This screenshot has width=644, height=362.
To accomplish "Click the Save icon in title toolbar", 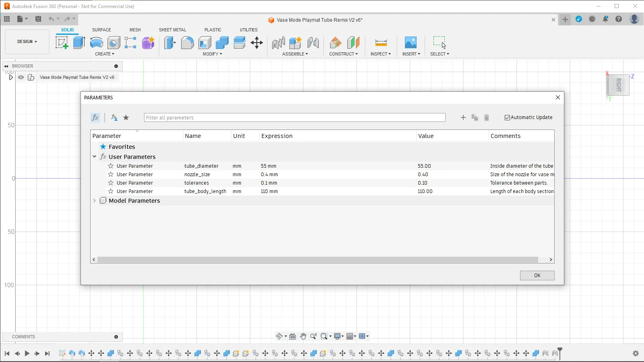I will (38, 19).
